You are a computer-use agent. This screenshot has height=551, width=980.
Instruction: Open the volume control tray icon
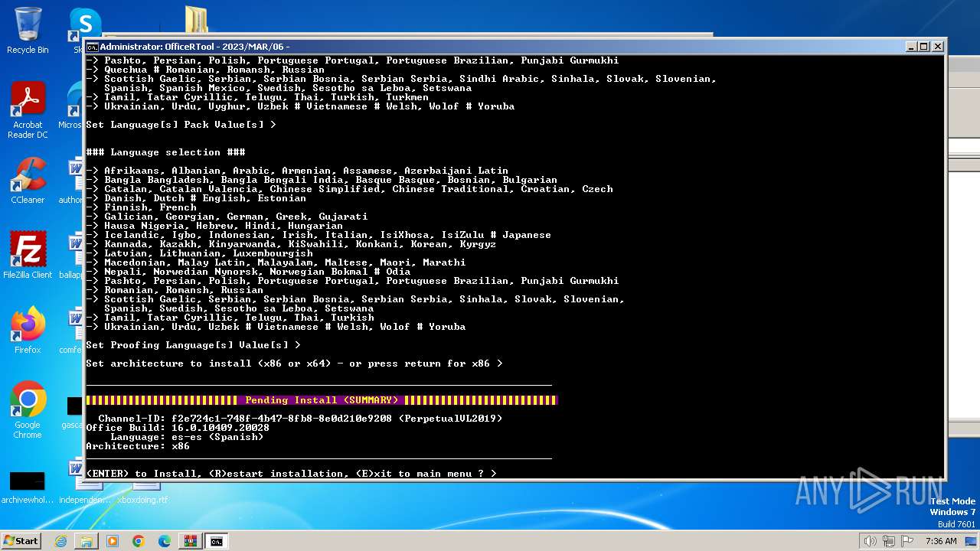(871, 541)
